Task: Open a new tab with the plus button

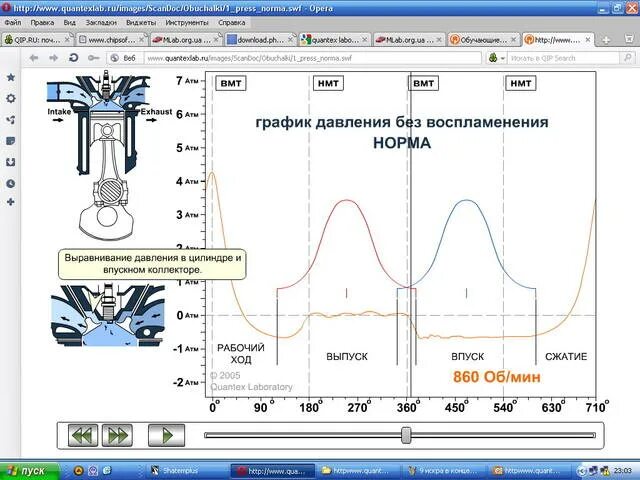Action: click(x=606, y=40)
